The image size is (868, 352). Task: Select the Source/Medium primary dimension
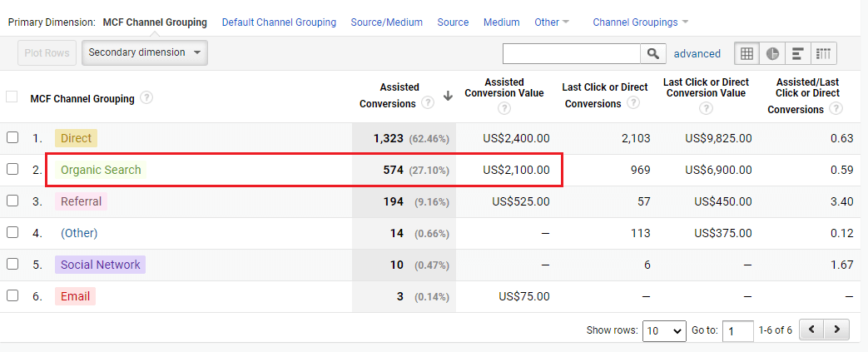click(x=386, y=22)
